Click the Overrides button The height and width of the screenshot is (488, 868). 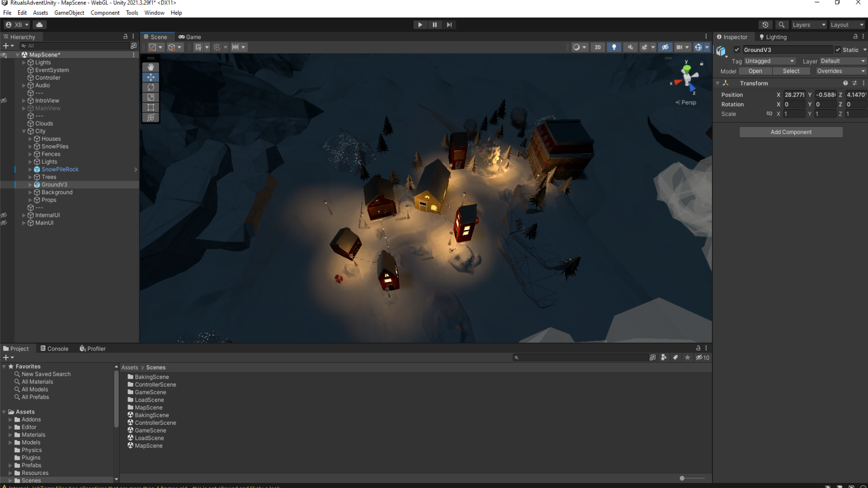[840, 71]
